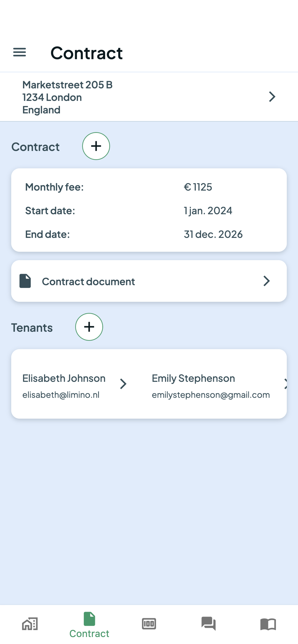Add a new tenant with plus button

[x=89, y=327]
